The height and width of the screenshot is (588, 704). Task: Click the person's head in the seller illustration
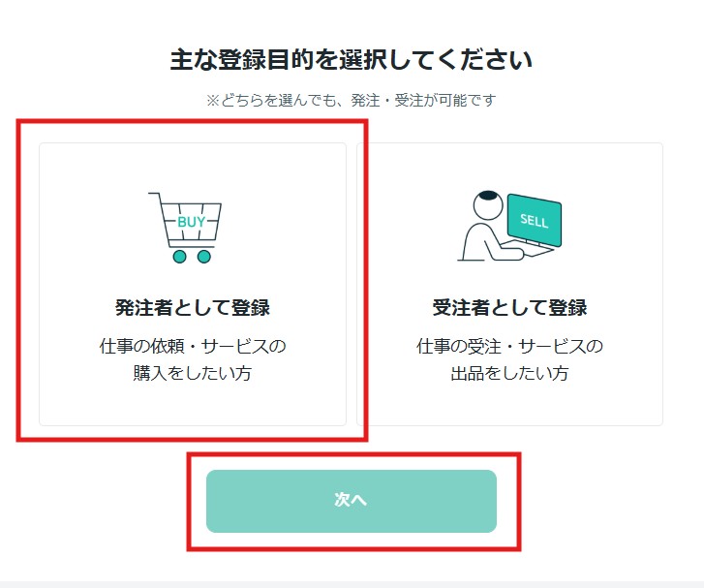pos(488,204)
